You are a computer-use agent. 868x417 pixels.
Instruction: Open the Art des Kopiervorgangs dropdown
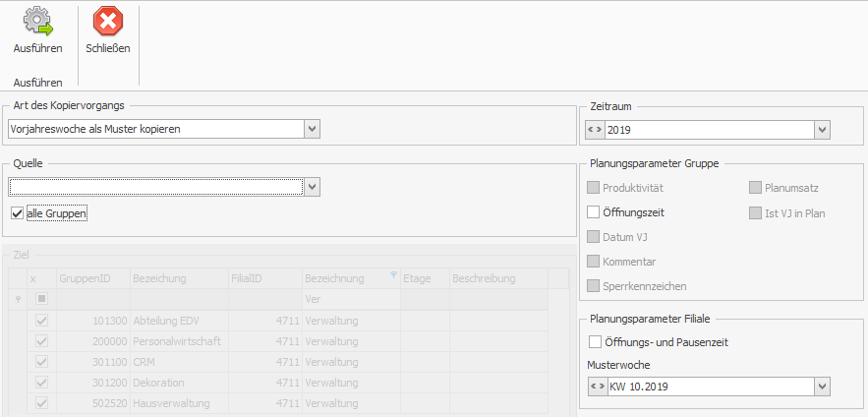coord(313,128)
